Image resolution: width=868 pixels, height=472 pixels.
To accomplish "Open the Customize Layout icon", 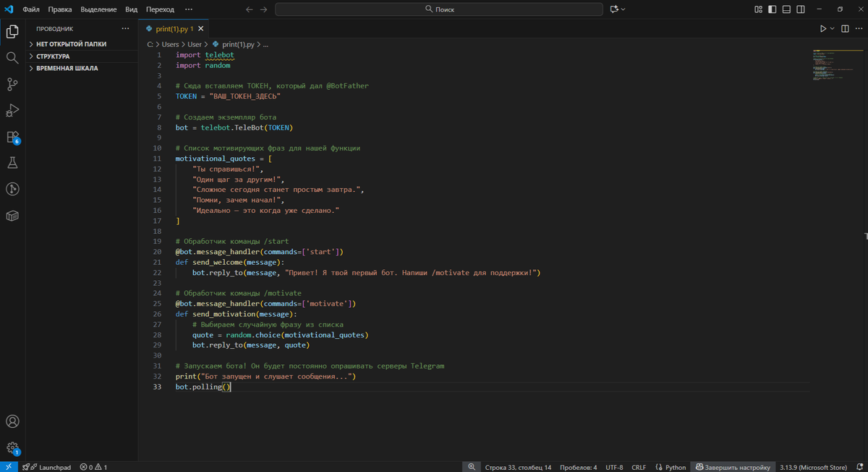I will click(x=759, y=9).
